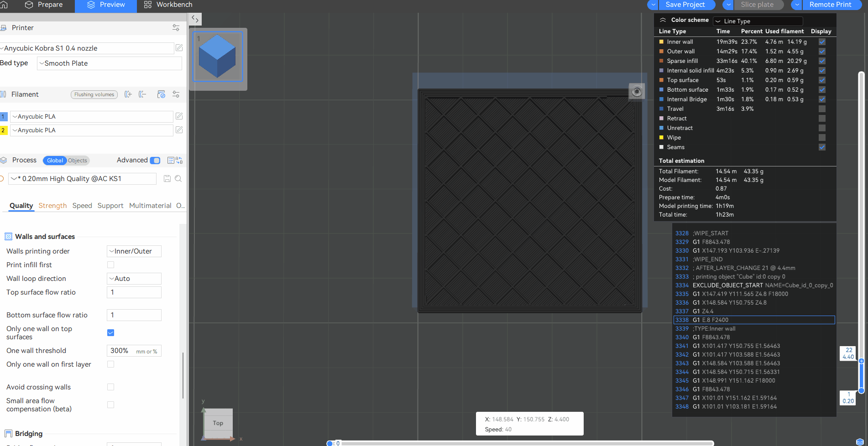This screenshot has width=868, height=446.
Task: Switch process scope to Global
Action: (x=55, y=161)
